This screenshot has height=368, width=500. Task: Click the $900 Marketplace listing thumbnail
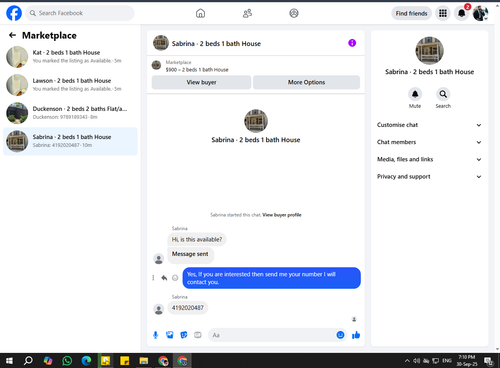pyautogui.click(x=156, y=65)
